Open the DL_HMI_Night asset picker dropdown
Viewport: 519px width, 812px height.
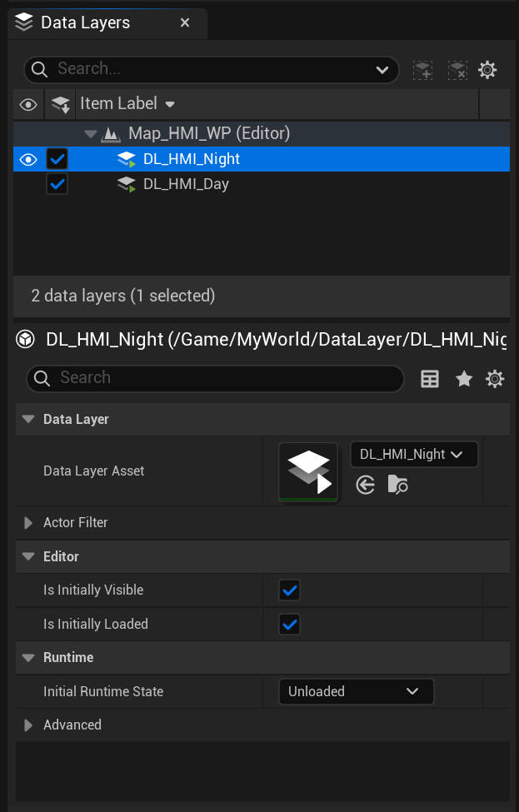tap(413, 454)
